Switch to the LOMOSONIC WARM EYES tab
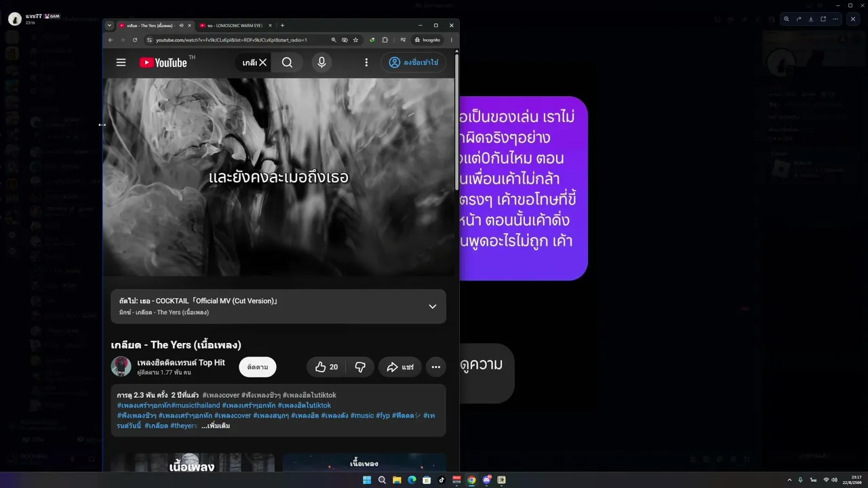Viewport: 868px width, 488px height. tap(235, 26)
